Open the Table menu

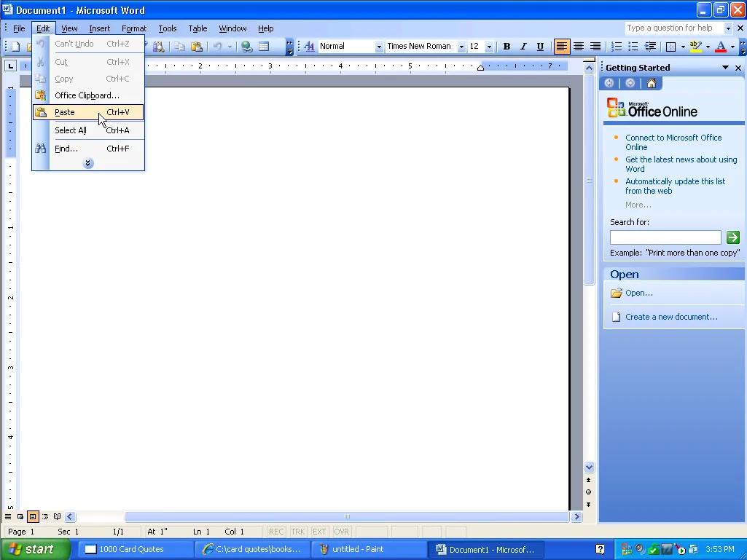pos(197,28)
